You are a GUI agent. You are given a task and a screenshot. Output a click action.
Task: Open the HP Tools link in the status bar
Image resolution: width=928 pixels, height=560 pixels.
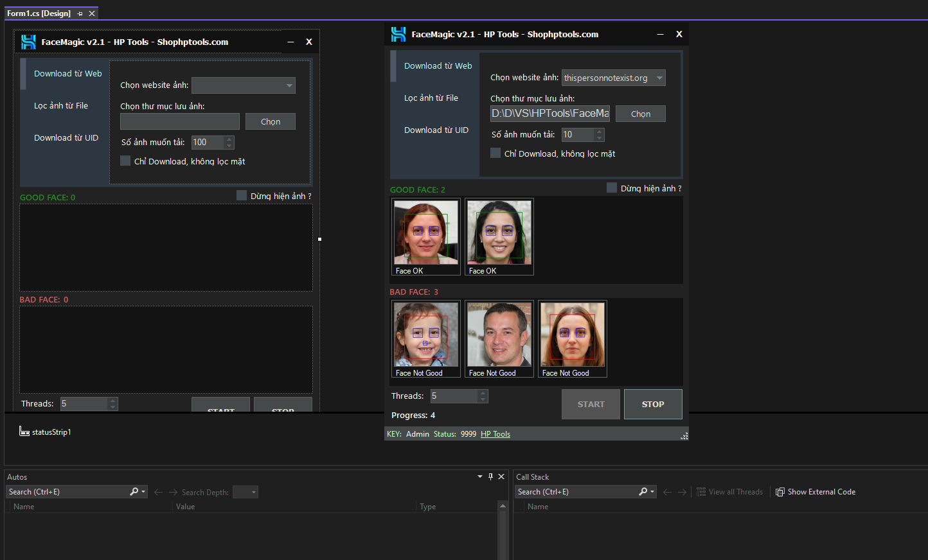495,434
